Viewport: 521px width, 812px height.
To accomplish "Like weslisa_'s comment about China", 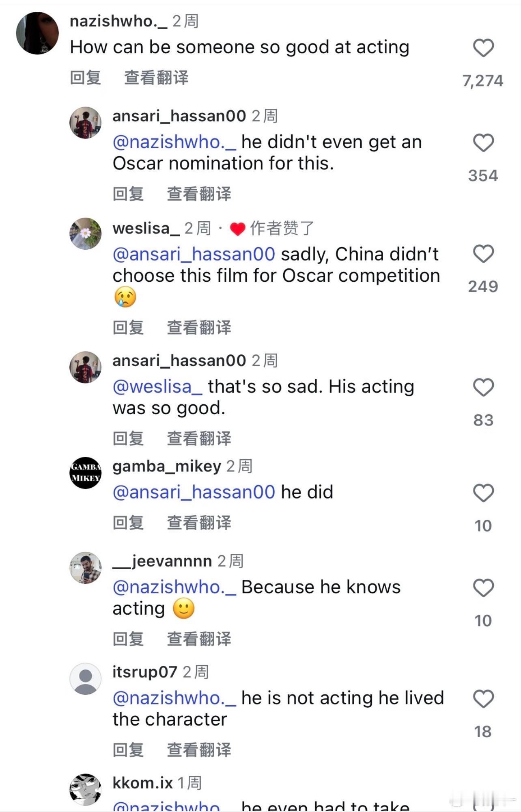I will [x=483, y=254].
